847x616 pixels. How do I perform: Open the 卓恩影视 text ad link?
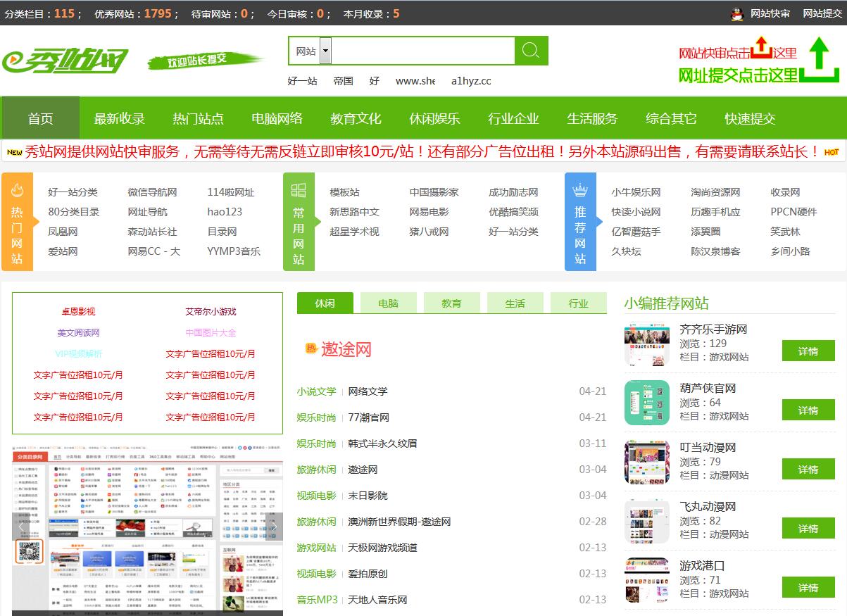78,311
